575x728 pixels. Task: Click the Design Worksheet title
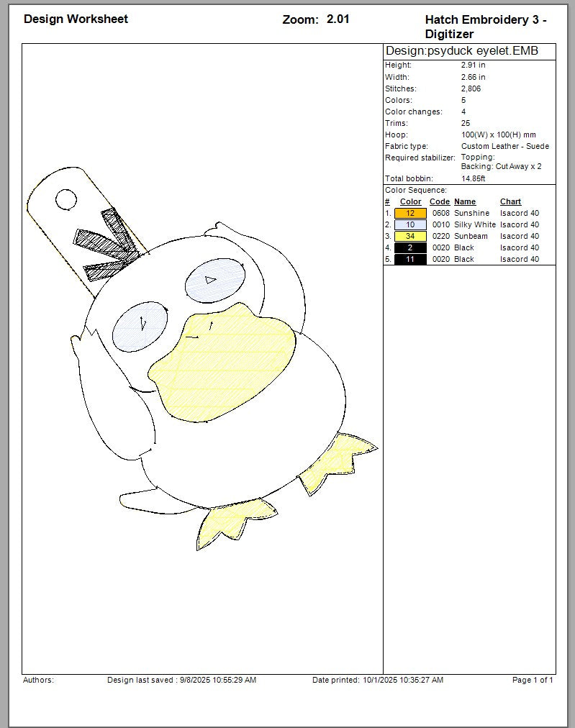coord(76,19)
